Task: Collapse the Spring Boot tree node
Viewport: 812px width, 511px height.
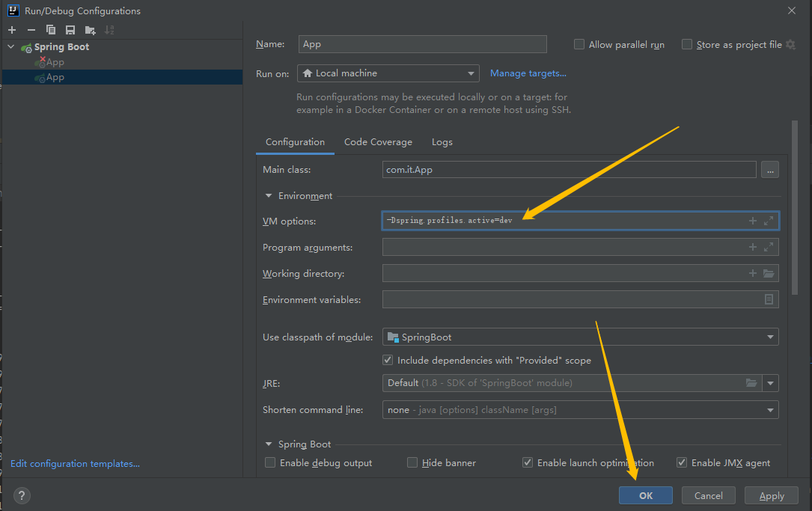Action: [x=11, y=46]
